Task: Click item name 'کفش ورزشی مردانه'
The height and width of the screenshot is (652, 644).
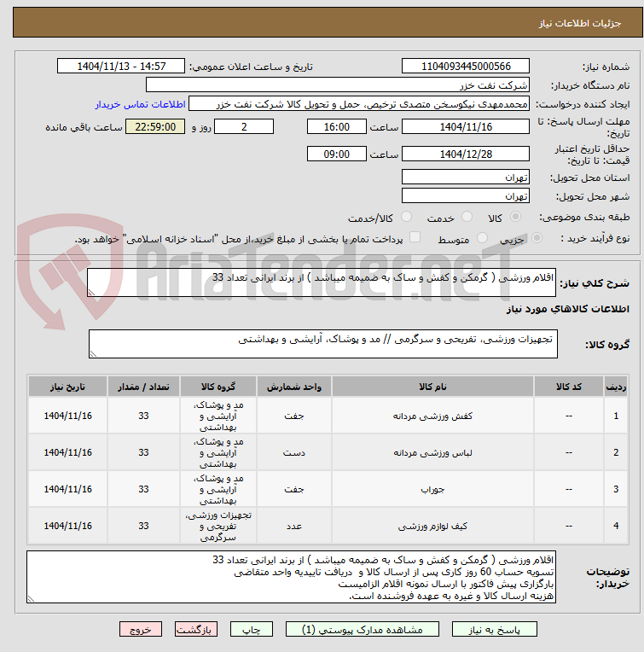Action: pyautogui.click(x=432, y=416)
